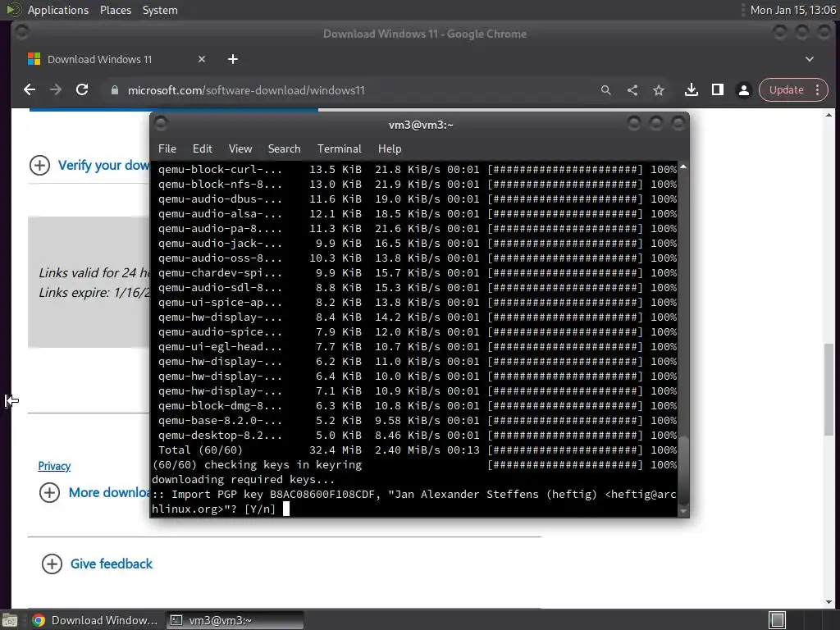Select the Download Windows 11 tab
Image resolution: width=840 pixels, height=630 pixels.
(x=116, y=59)
